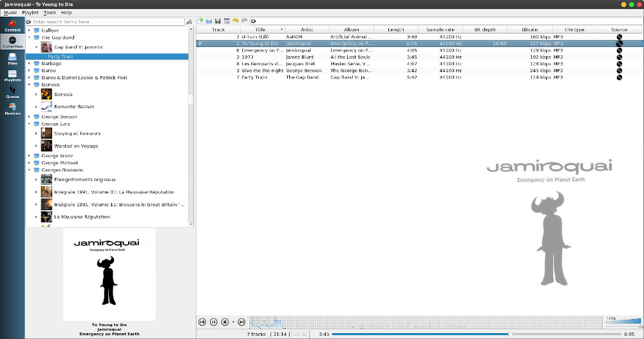Image resolution: width=644 pixels, height=339 pixels.
Task: Show the Queue sidebar tab
Action: 12,92
